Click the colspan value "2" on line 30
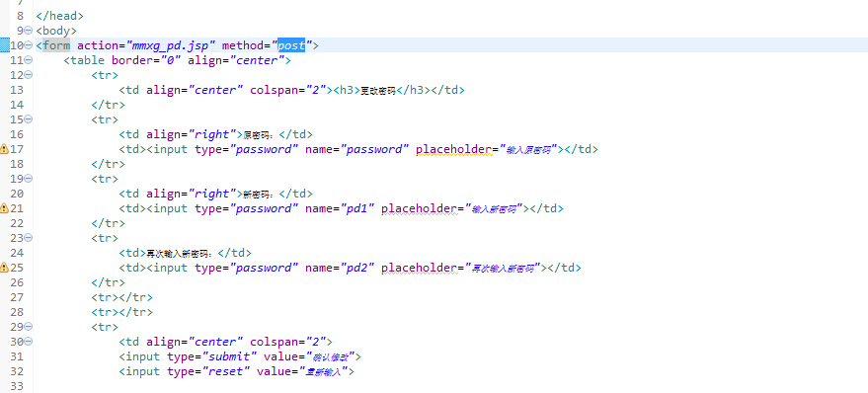868x393 pixels. click(x=316, y=342)
